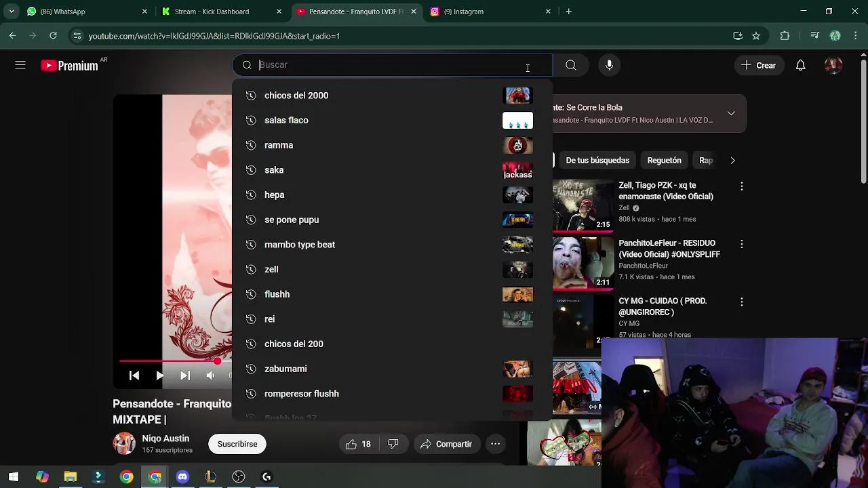Dislike the video thumbs down
This screenshot has height=488, width=868.
click(x=393, y=444)
